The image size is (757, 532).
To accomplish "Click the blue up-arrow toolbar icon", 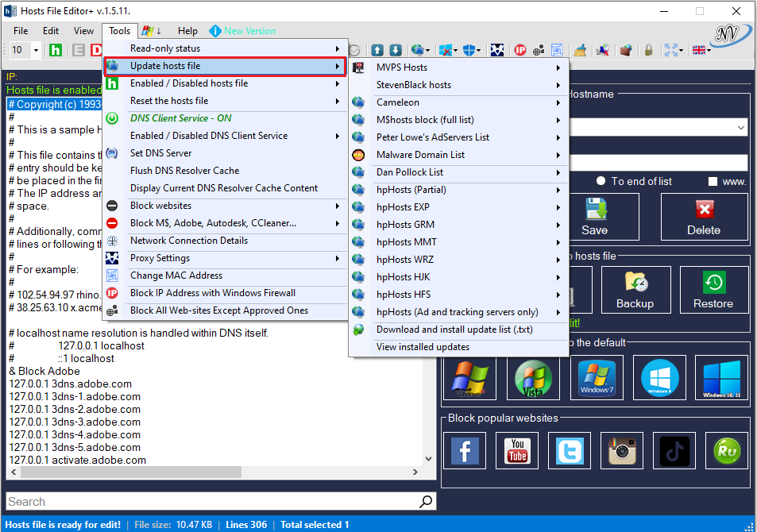I will (377, 50).
